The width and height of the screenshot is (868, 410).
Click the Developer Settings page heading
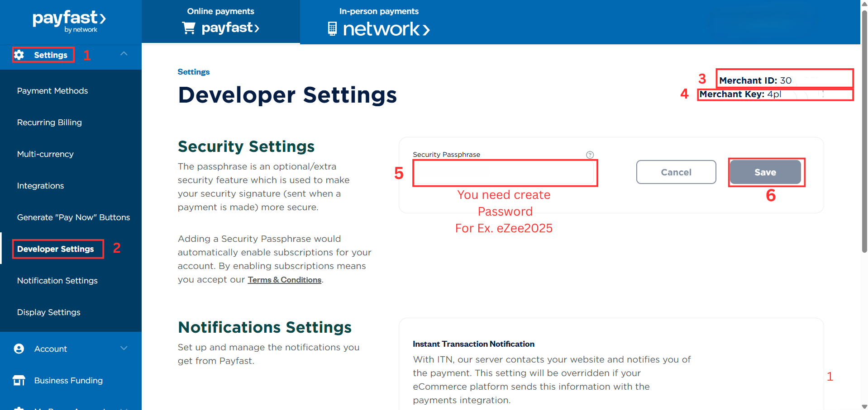click(287, 95)
